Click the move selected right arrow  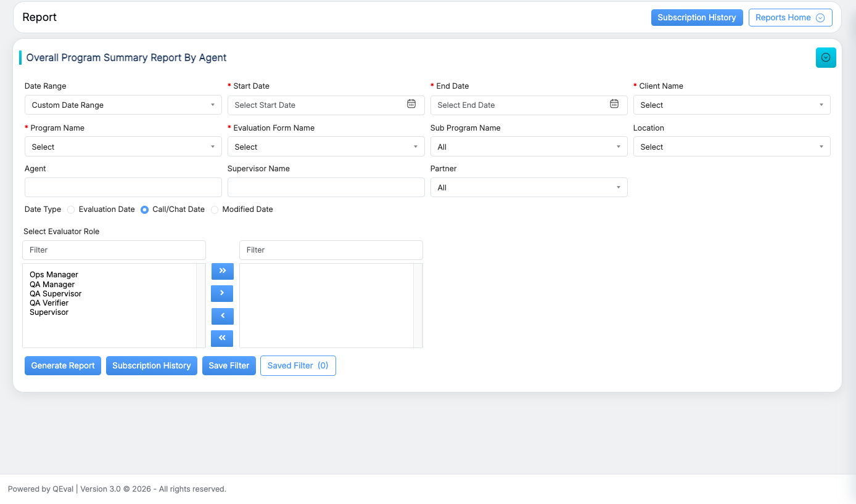(x=222, y=293)
